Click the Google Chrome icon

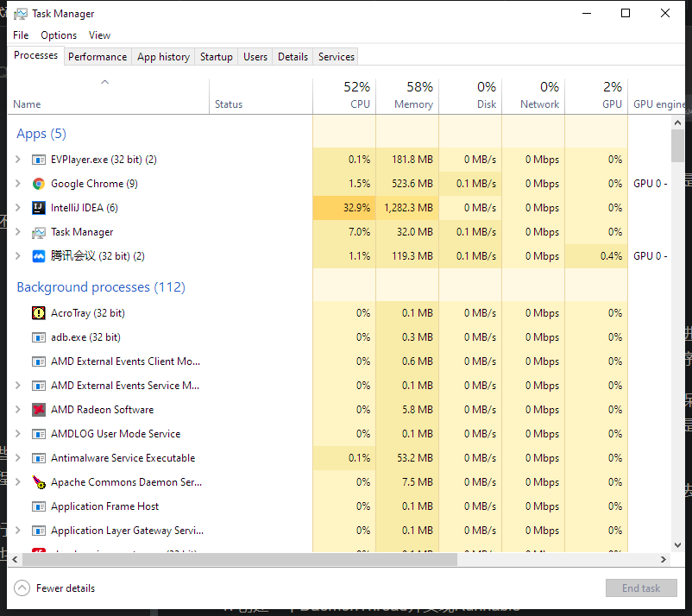click(x=38, y=184)
